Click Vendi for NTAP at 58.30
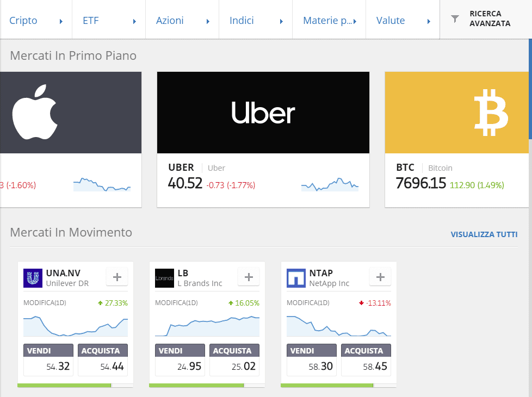 pyautogui.click(x=312, y=360)
